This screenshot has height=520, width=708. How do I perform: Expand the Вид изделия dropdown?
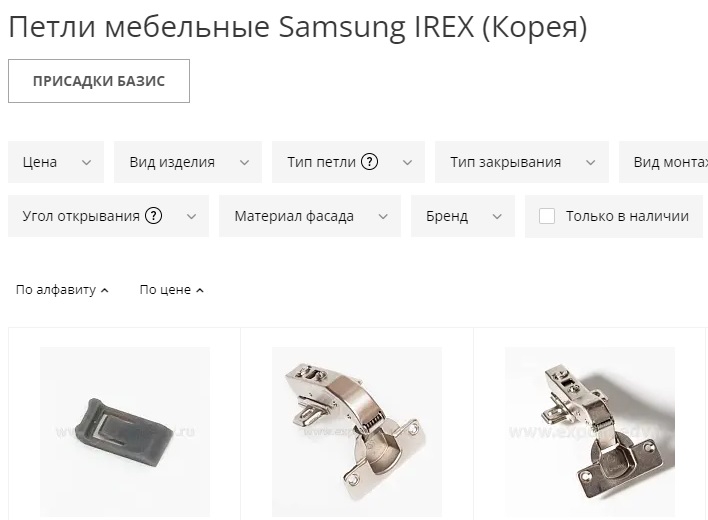[188, 162]
